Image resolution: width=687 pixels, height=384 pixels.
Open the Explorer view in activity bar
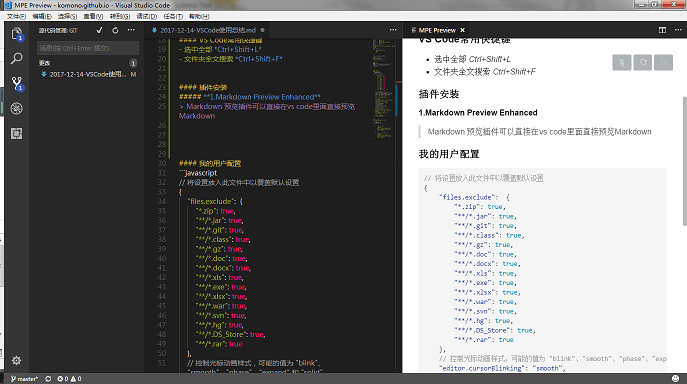(17, 34)
